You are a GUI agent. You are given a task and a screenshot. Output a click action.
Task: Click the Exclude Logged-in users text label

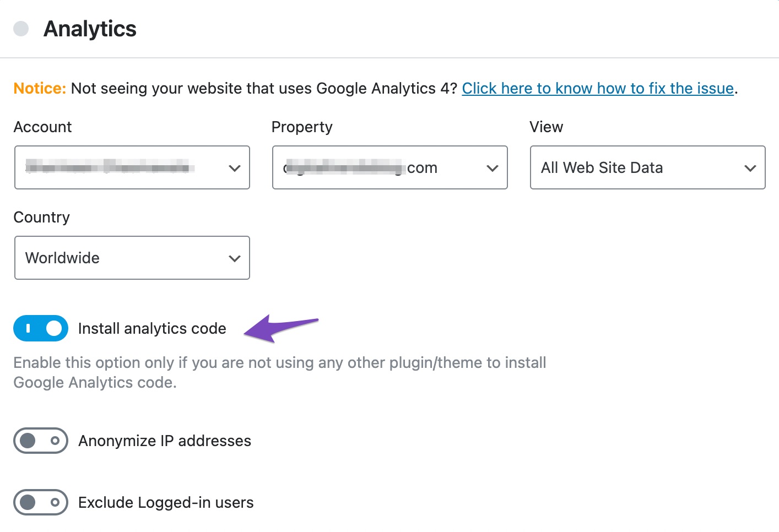[166, 502]
